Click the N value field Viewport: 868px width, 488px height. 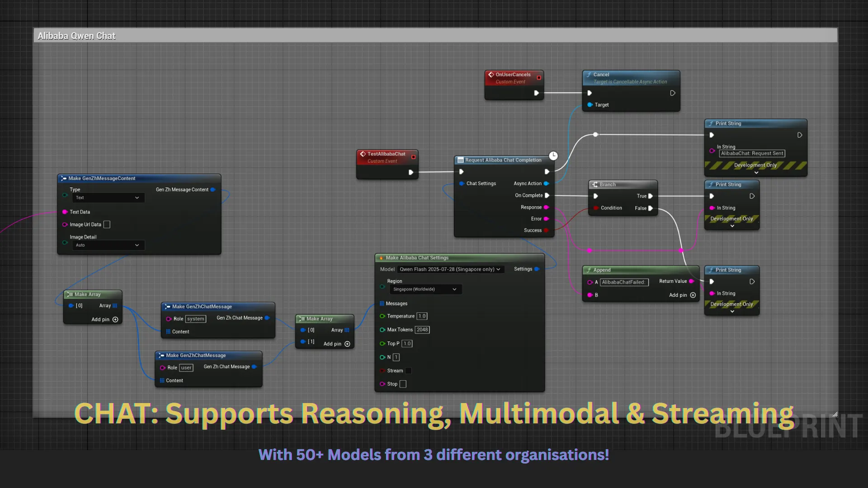click(x=396, y=357)
